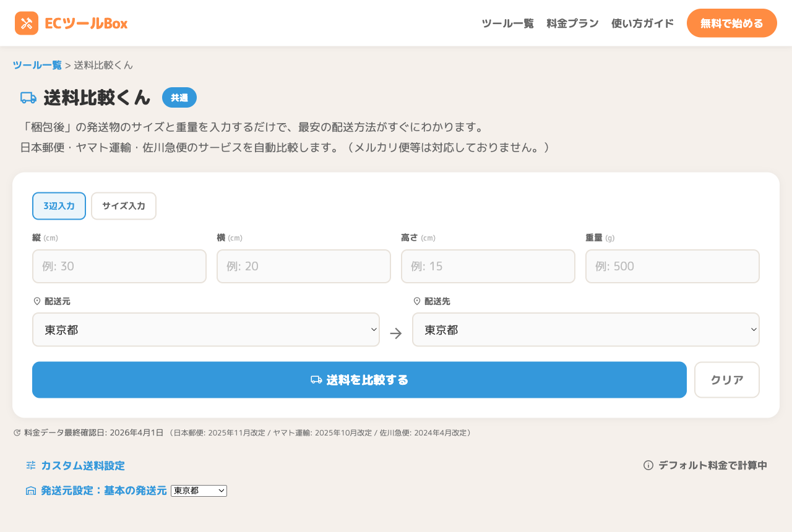
Task: Click the 発送元設定：基本の発送元 label
Action: coord(104,491)
